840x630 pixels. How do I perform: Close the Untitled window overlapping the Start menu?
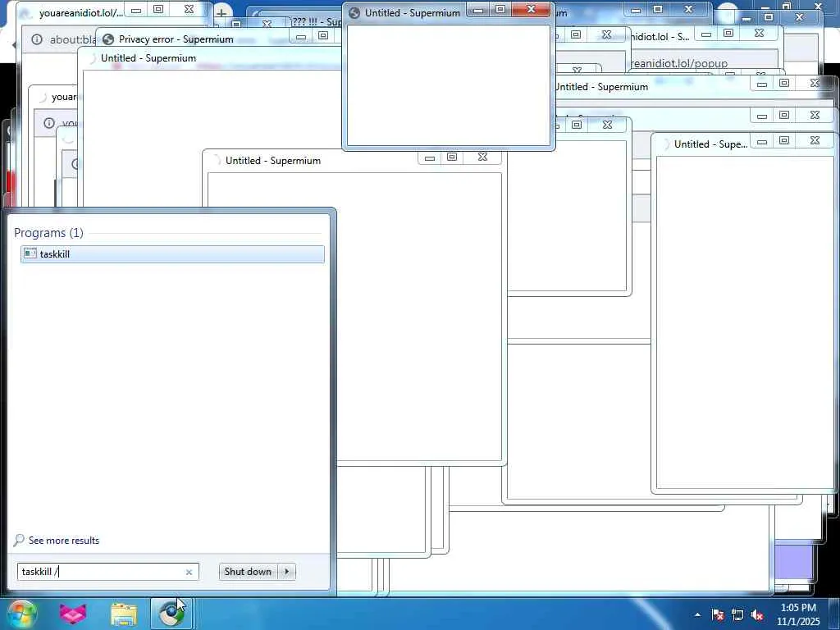(x=482, y=157)
